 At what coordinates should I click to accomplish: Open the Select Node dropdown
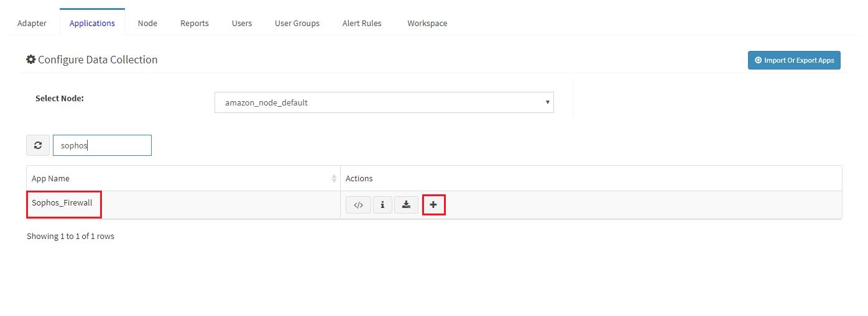[384, 102]
